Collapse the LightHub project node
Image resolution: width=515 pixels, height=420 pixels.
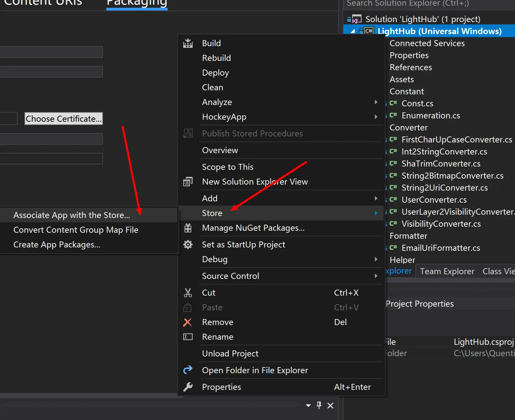click(x=353, y=31)
